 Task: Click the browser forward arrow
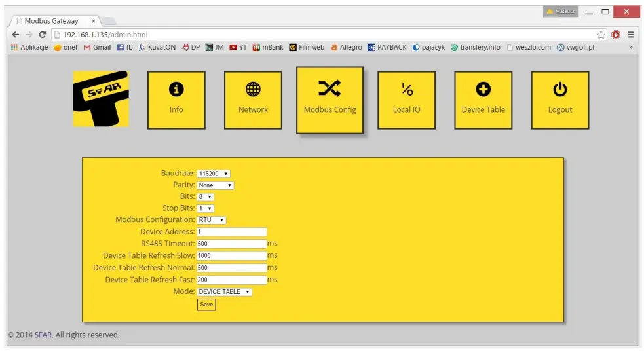(29, 35)
